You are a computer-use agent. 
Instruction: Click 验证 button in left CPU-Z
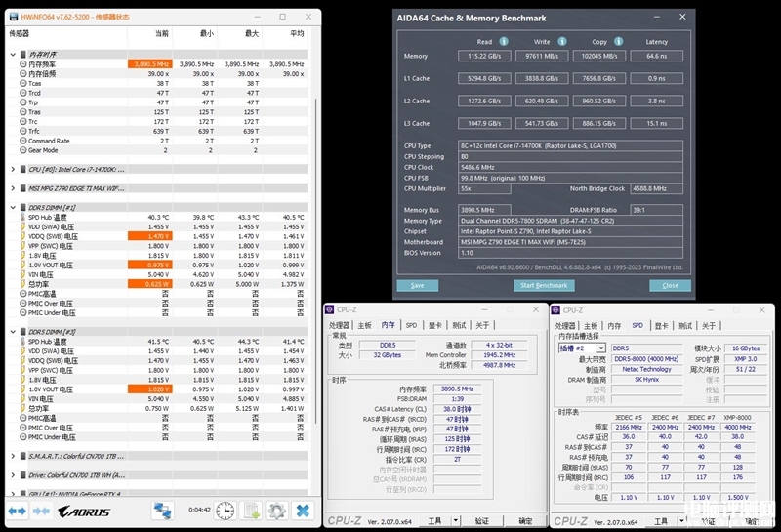point(481,521)
